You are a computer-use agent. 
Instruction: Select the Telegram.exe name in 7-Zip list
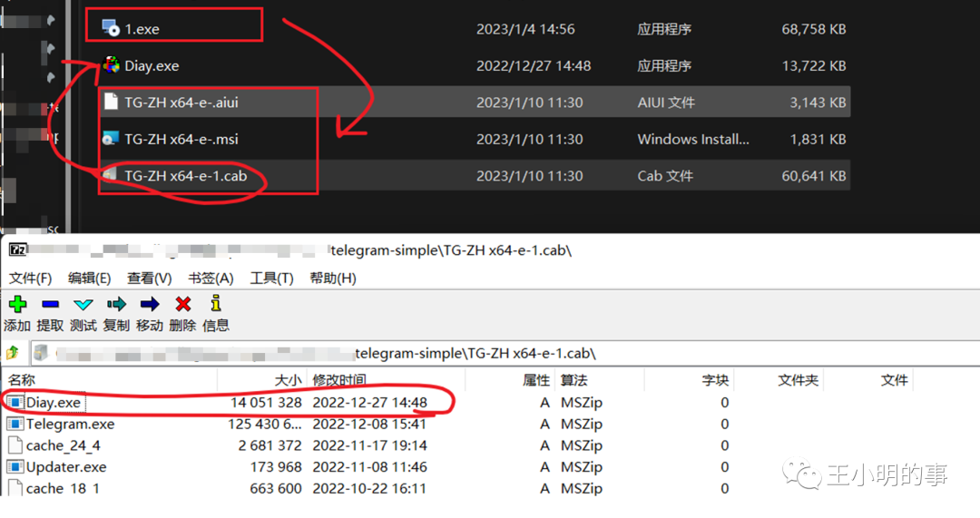point(70,424)
